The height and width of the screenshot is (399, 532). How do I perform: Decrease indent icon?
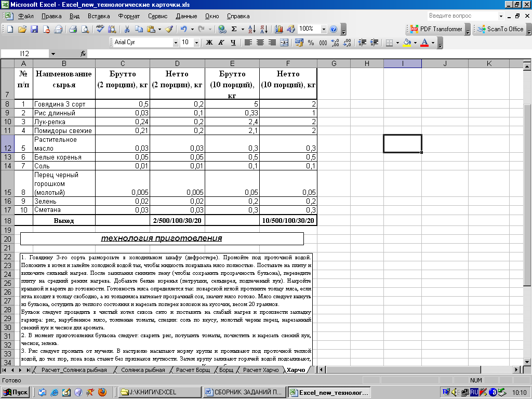click(x=362, y=43)
